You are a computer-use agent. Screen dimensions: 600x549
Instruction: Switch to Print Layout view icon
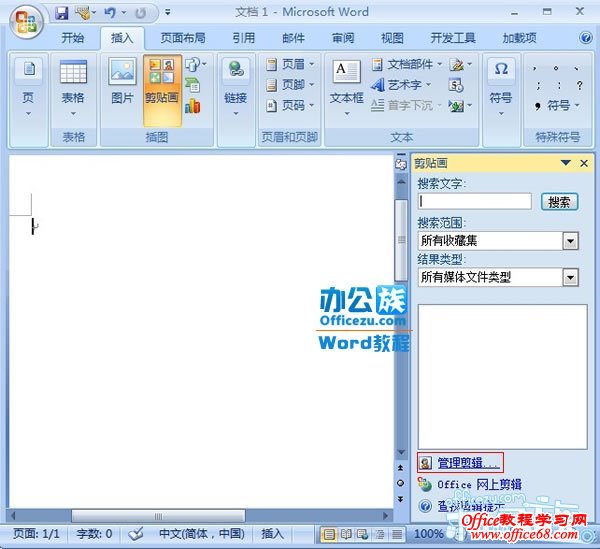(x=329, y=534)
